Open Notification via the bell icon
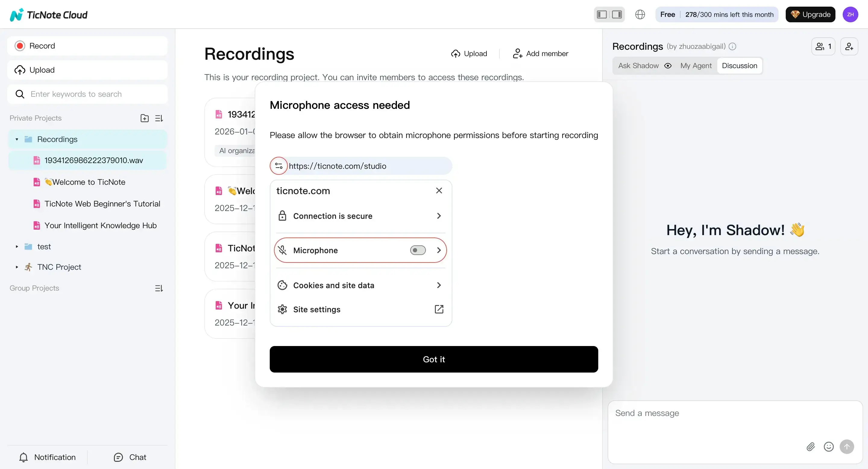The width and height of the screenshot is (868, 469). tap(23, 457)
